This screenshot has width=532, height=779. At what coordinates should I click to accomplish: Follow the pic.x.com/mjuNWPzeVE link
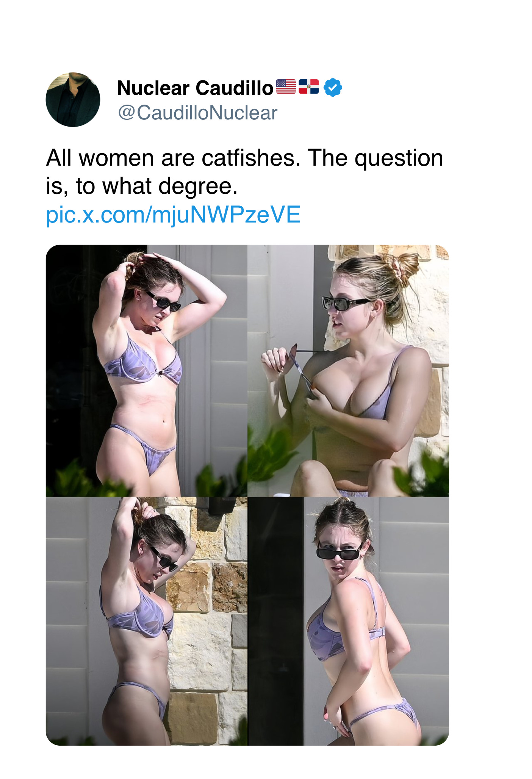173,215
